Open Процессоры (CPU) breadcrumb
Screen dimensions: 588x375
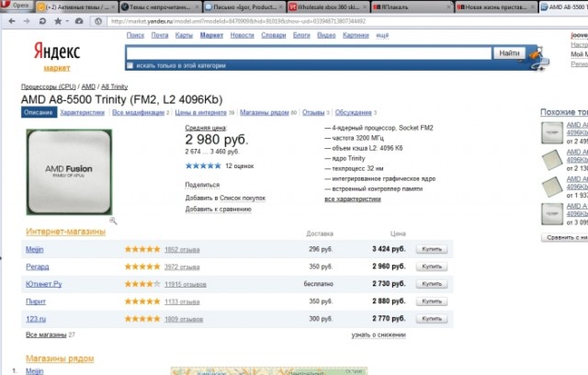click(x=49, y=86)
